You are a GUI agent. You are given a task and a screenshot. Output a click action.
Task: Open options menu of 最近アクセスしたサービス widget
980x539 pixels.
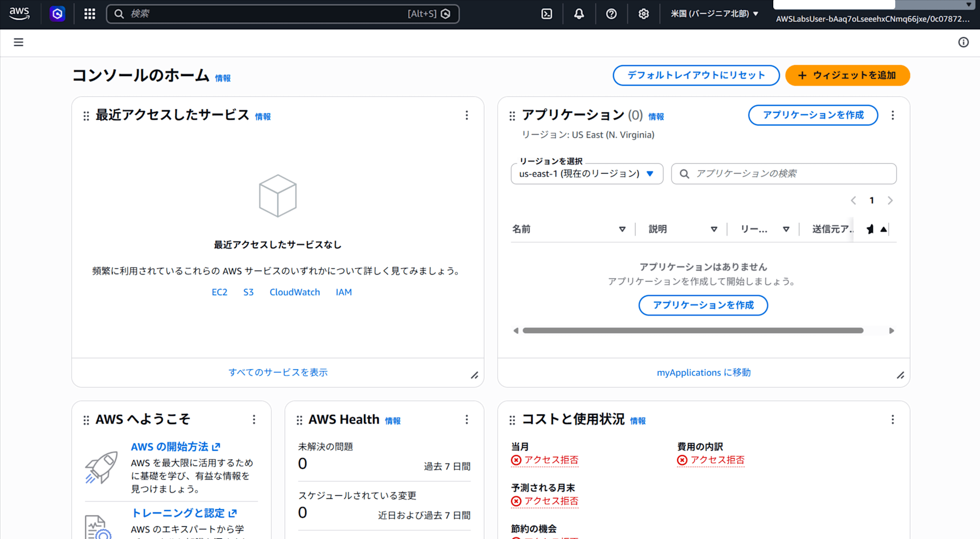pos(467,115)
